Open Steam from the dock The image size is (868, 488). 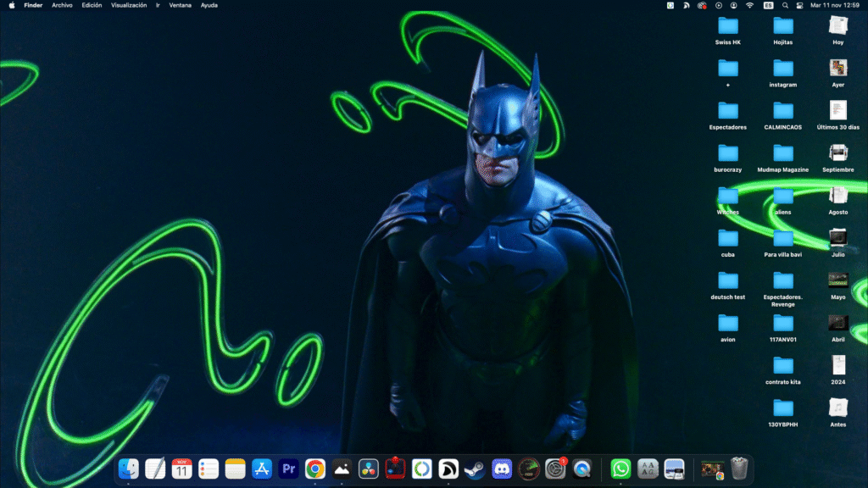pos(476,469)
